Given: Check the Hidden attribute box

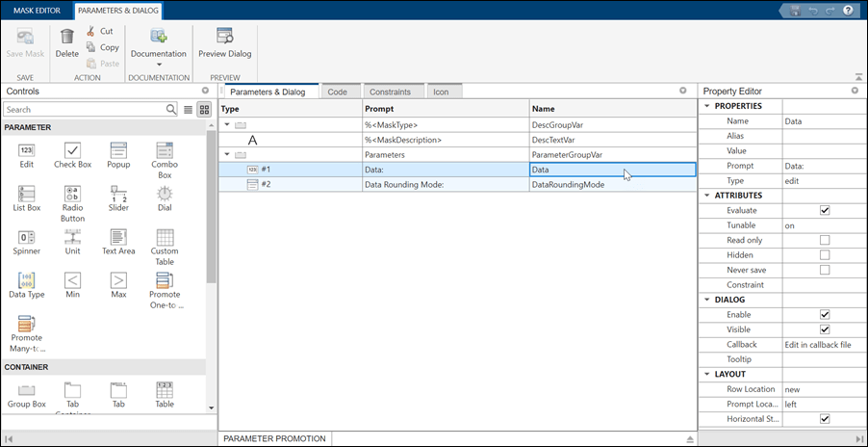Looking at the screenshot, I should point(824,255).
